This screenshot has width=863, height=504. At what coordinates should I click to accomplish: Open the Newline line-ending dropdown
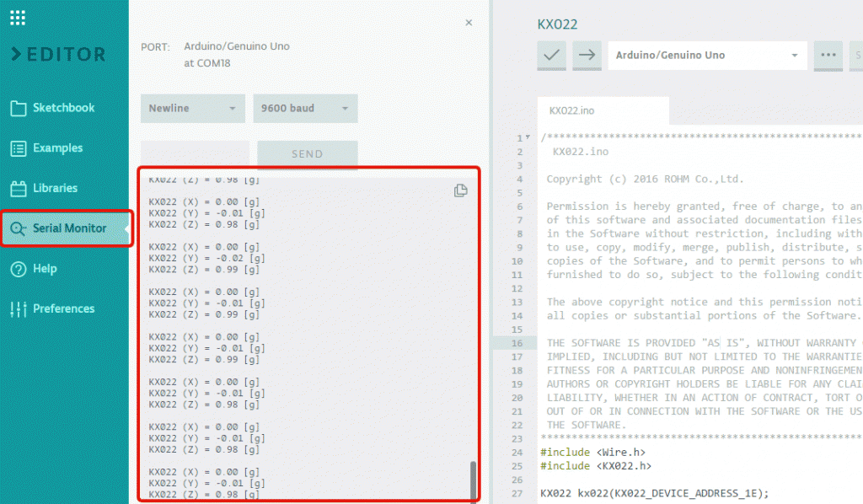tap(193, 109)
